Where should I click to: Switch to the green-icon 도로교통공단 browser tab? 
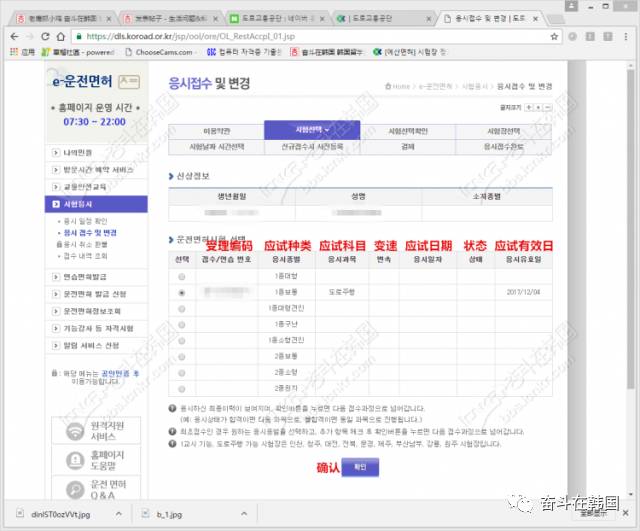click(275, 18)
